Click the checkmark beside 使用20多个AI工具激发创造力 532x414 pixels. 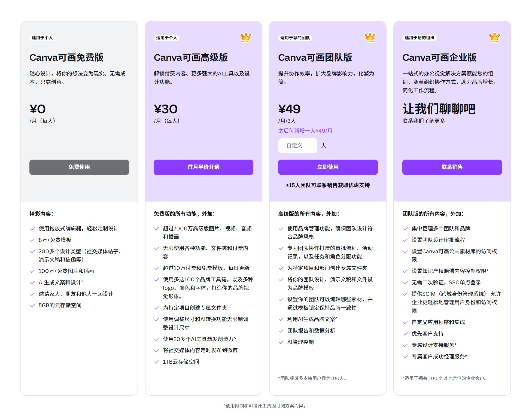tap(157, 339)
